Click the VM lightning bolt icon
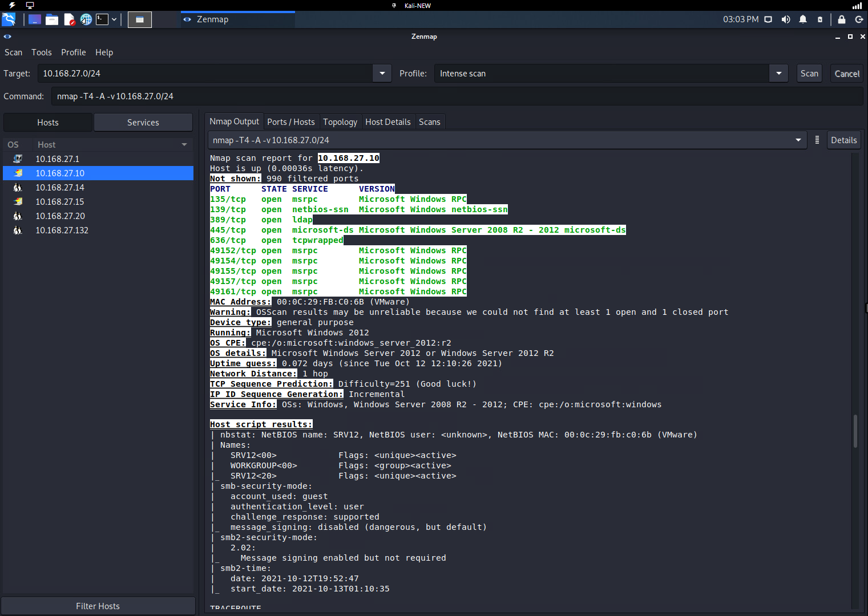The width and height of the screenshot is (868, 616). pos(12,5)
